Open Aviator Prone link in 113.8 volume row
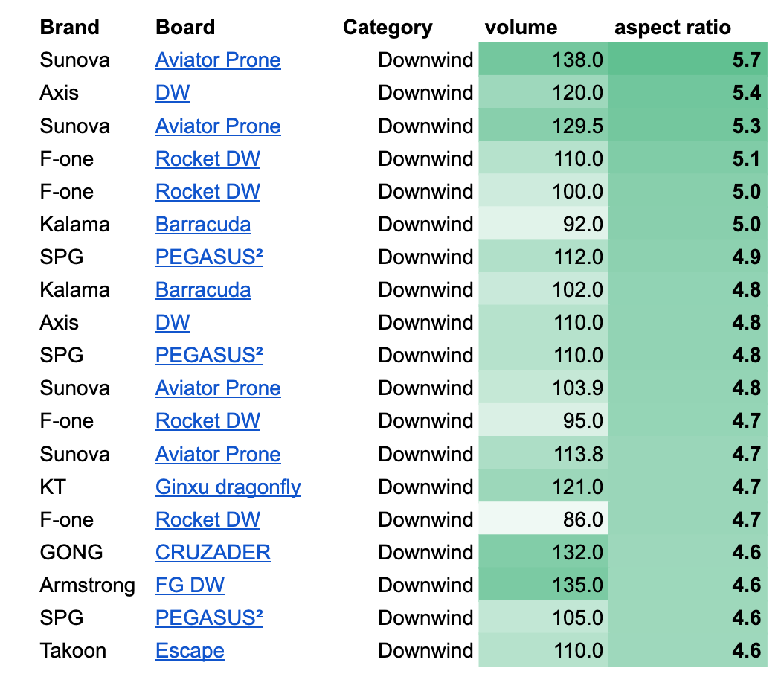784x677 pixels. coord(218,454)
